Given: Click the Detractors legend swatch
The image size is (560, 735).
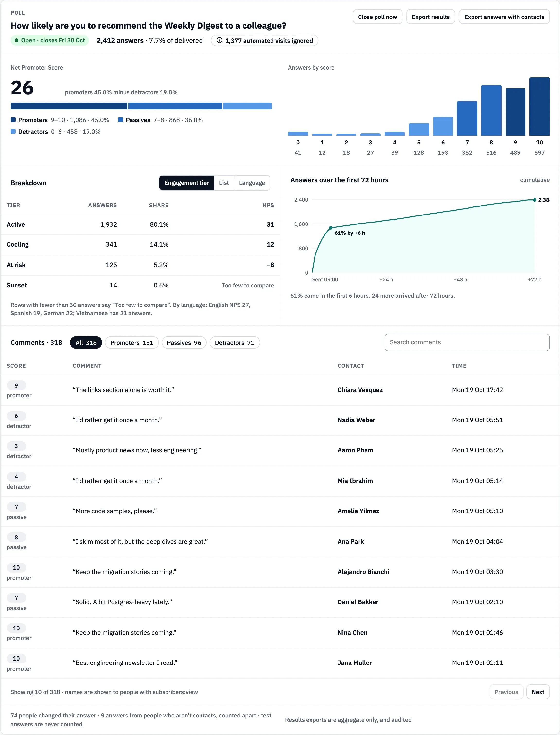Looking at the screenshot, I should click(x=13, y=131).
